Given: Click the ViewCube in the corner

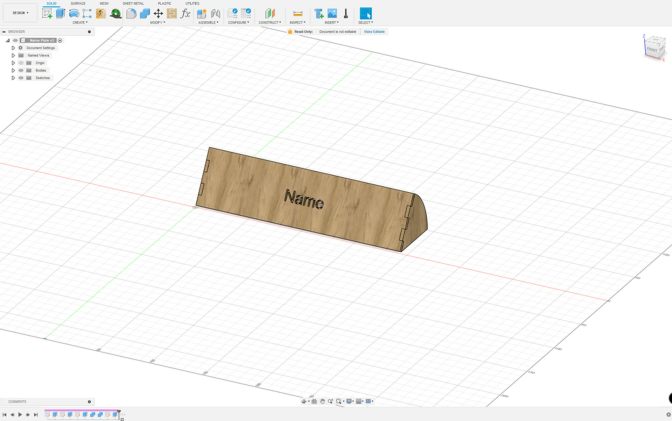Looking at the screenshot, I should click(654, 46).
